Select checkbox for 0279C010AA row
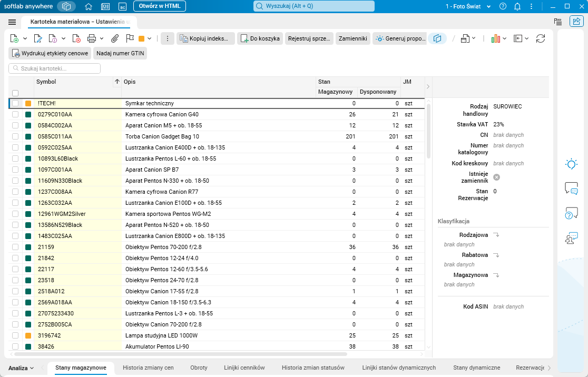The height and width of the screenshot is (377, 588). 15,114
